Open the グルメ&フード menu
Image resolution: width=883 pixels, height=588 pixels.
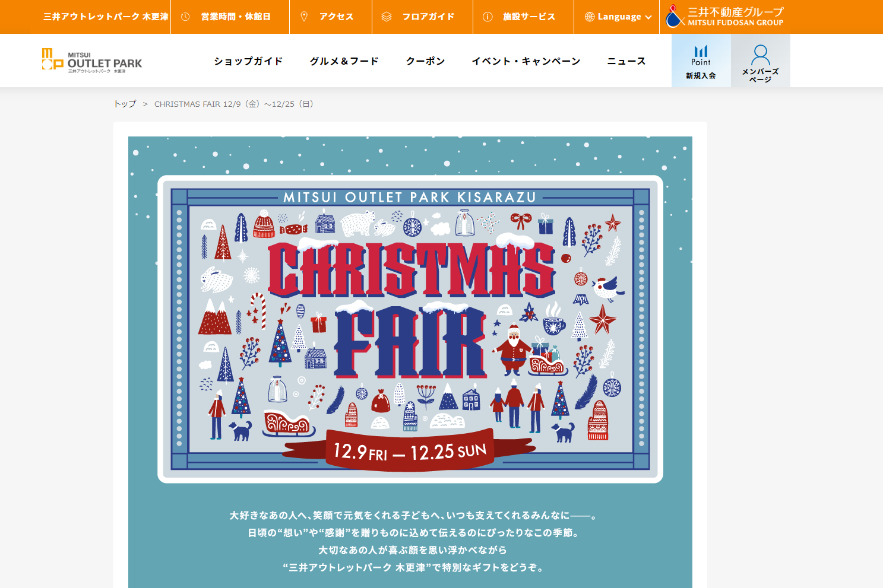tap(344, 61)
